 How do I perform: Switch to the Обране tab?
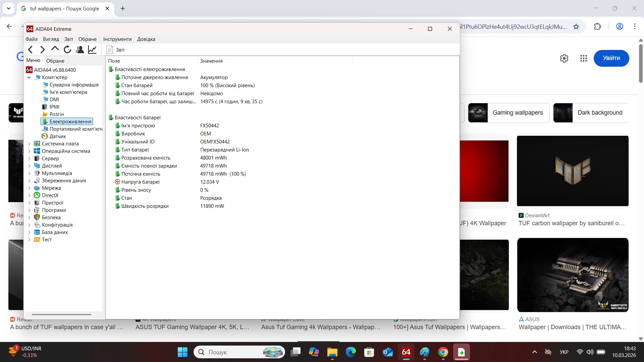click(55, 61)
